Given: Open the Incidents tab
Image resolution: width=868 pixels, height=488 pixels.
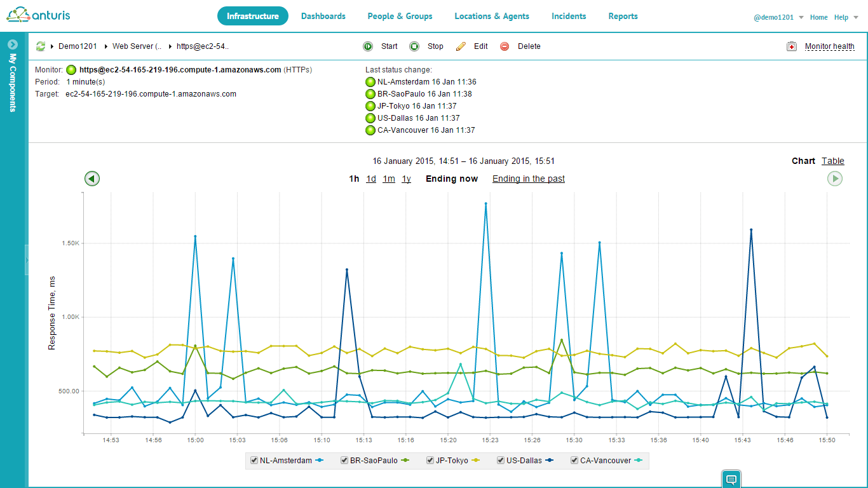Looking at the screenshot, I should pyautogui.click(x=569, y=17).
